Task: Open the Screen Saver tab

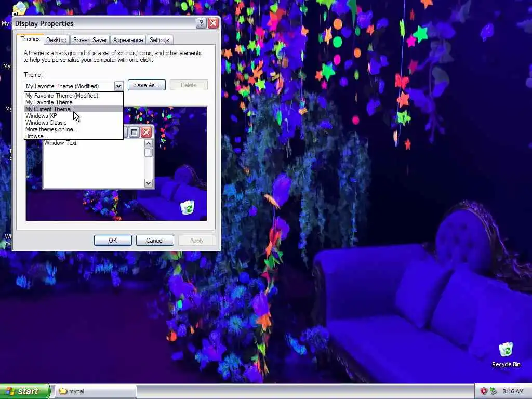Action: (90, 40)
